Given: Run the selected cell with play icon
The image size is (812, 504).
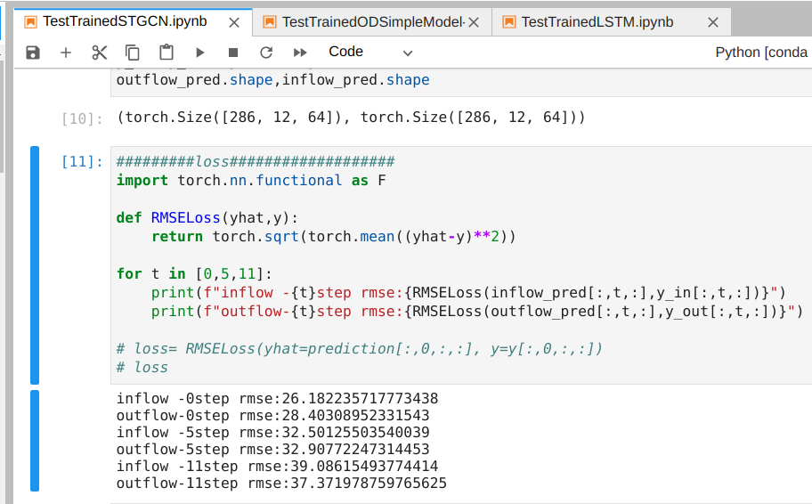Looking at the screenshot, I should (199, 53).
